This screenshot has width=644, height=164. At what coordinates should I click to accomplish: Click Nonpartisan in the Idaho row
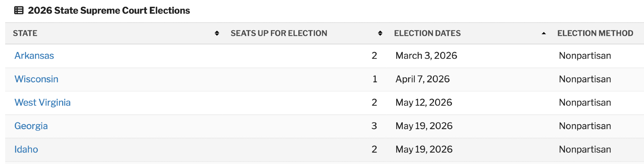[x=585, y=149]
